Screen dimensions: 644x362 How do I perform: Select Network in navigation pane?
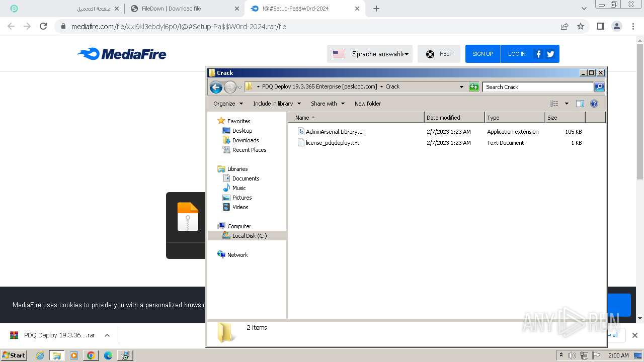(237, 255)
